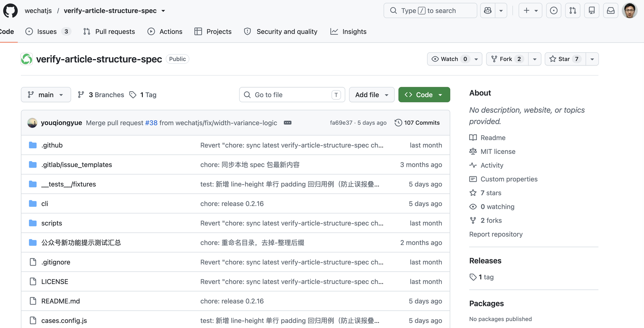Expand the fork options dropdown arrow
This screenshot has height=328, width=644.
coord(535,59)
